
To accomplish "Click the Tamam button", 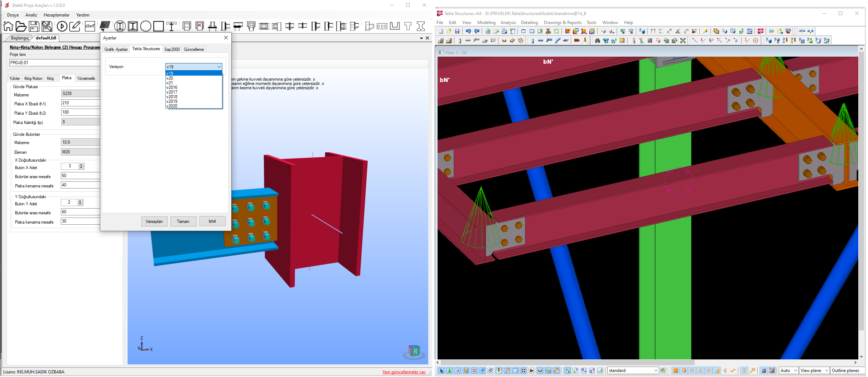I will 183,221.
